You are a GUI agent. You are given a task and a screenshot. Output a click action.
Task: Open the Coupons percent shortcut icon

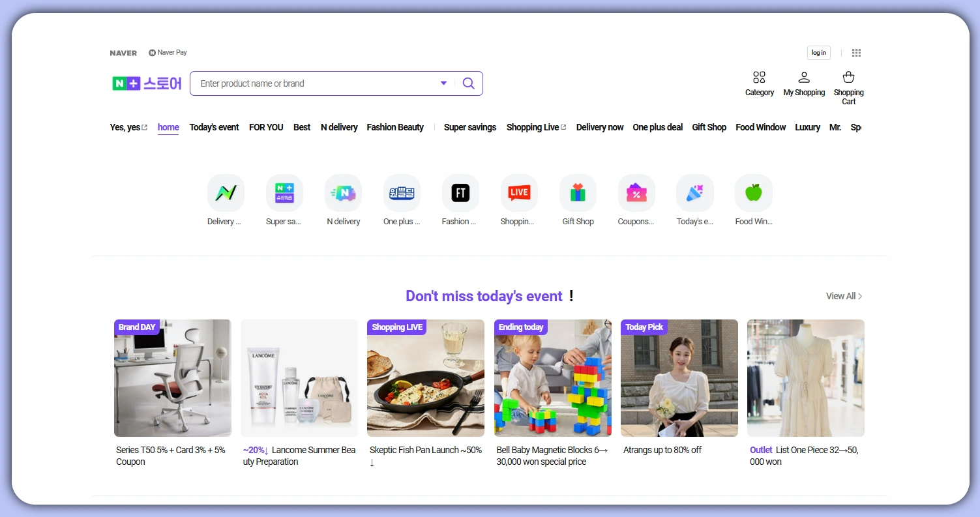(x=636, y=192)
